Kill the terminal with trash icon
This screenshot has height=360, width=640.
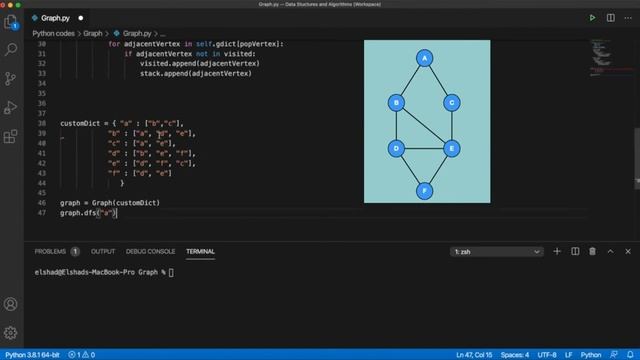[x=592, y=251]
